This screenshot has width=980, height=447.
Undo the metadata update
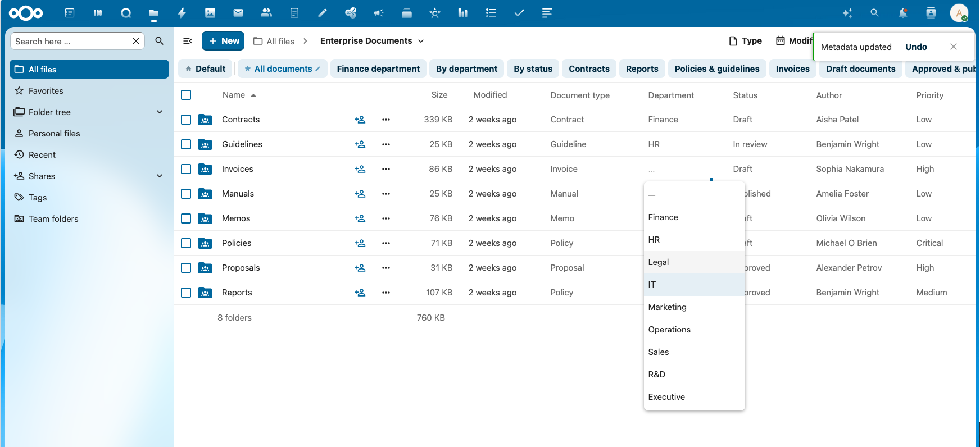coord(916,47)
